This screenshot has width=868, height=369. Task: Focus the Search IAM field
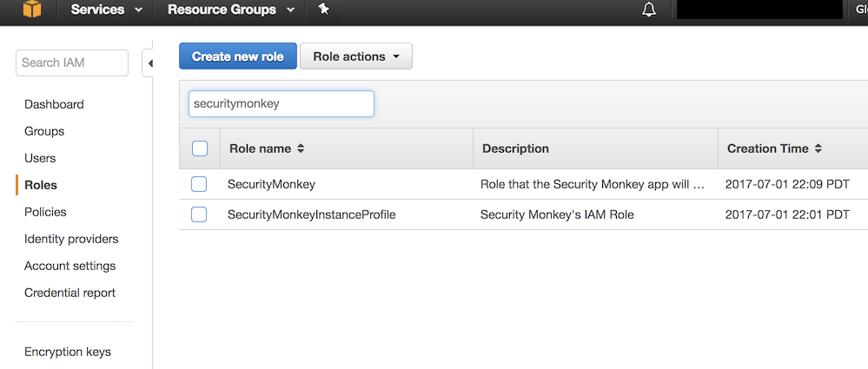click(72, 63)
